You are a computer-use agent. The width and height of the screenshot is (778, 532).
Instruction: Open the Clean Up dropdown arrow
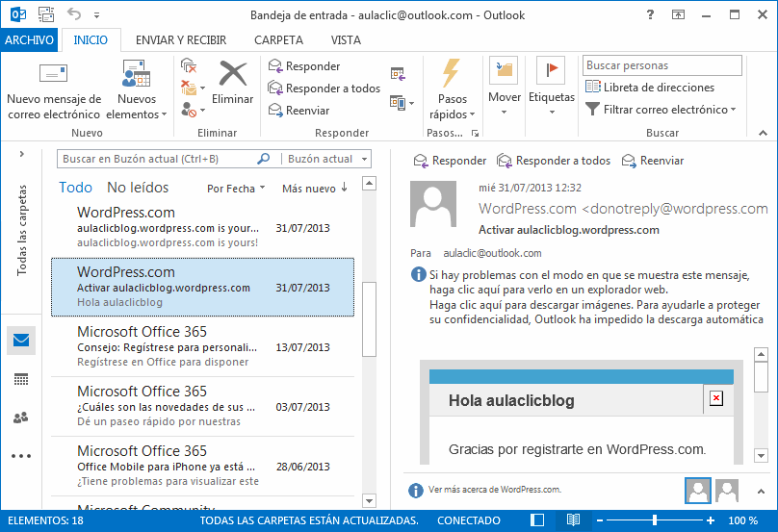pos(202,89)
